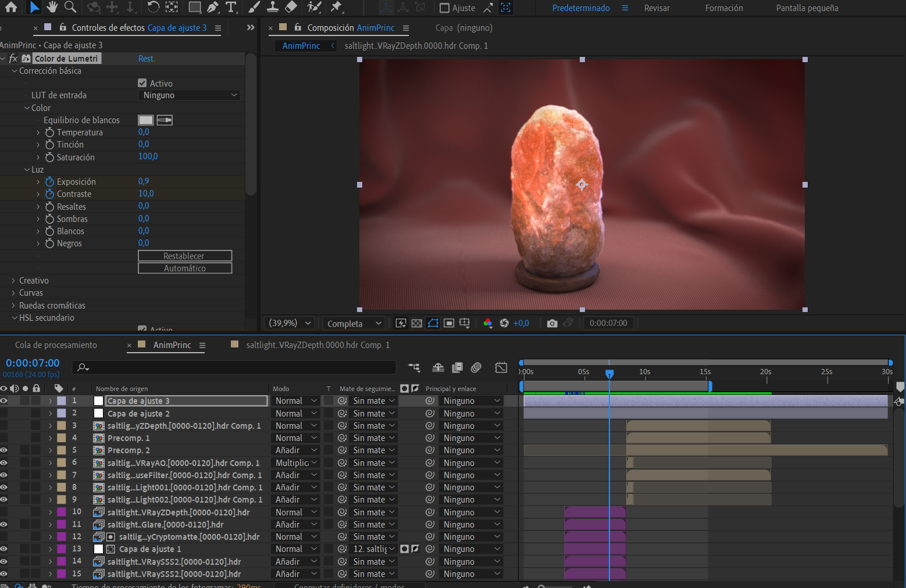Uncheck Activo in Corrección básica
The image size is (906, 588).
point(142,83)
